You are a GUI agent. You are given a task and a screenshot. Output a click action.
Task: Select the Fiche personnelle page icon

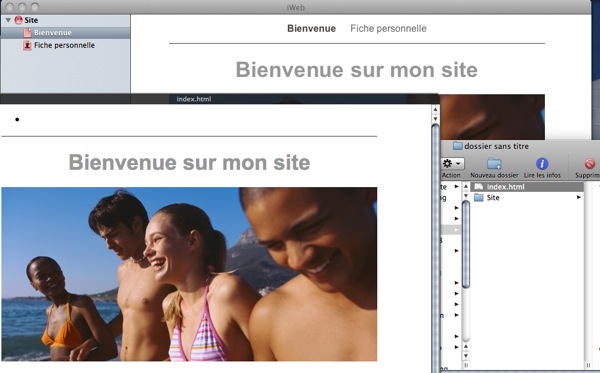(x=27, y=45)
